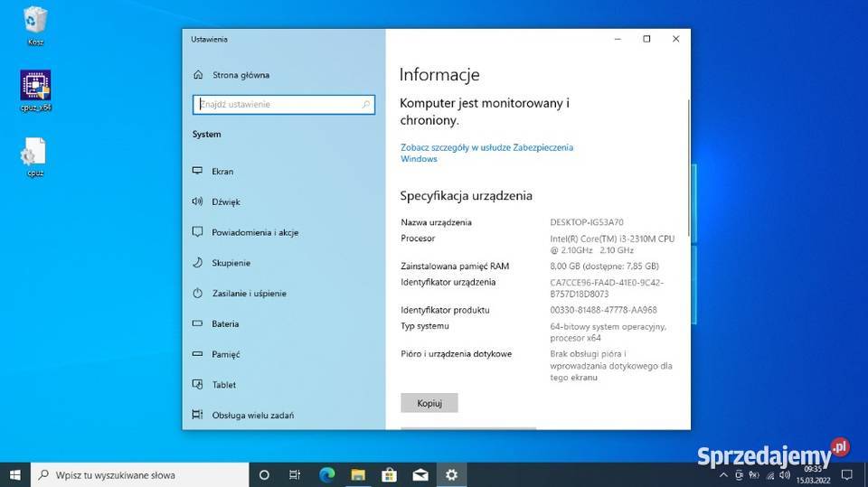The width and height of the screenshot is (868, 487).
Task: Open the volume tray icon
Action: point(785,475)
